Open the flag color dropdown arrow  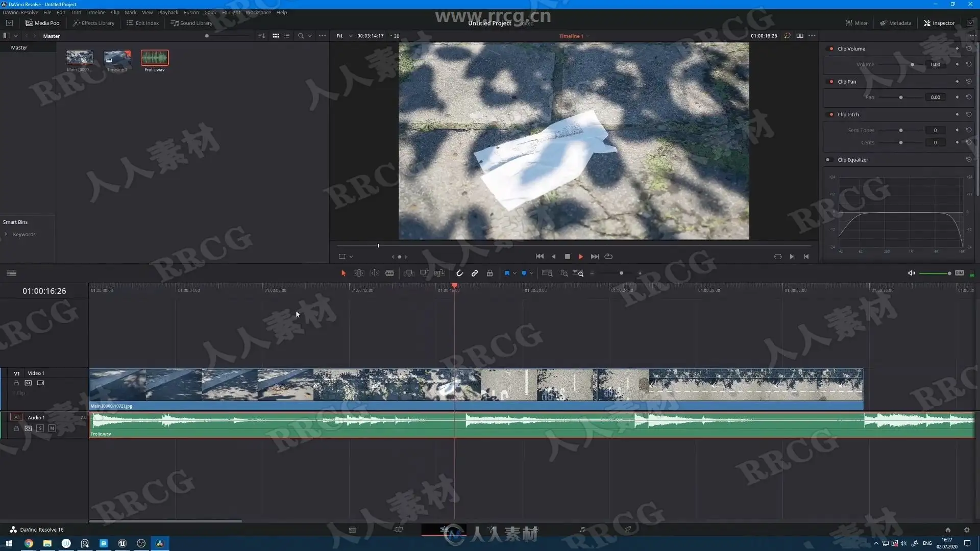point(514,273)
